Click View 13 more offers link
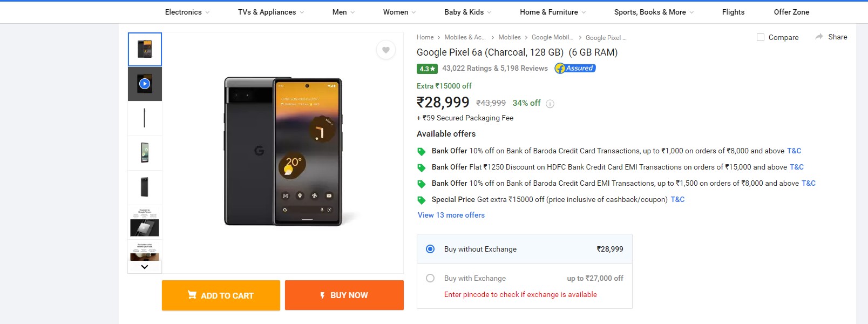This screenshot has width=868, height=324. [x=451, y=215]
